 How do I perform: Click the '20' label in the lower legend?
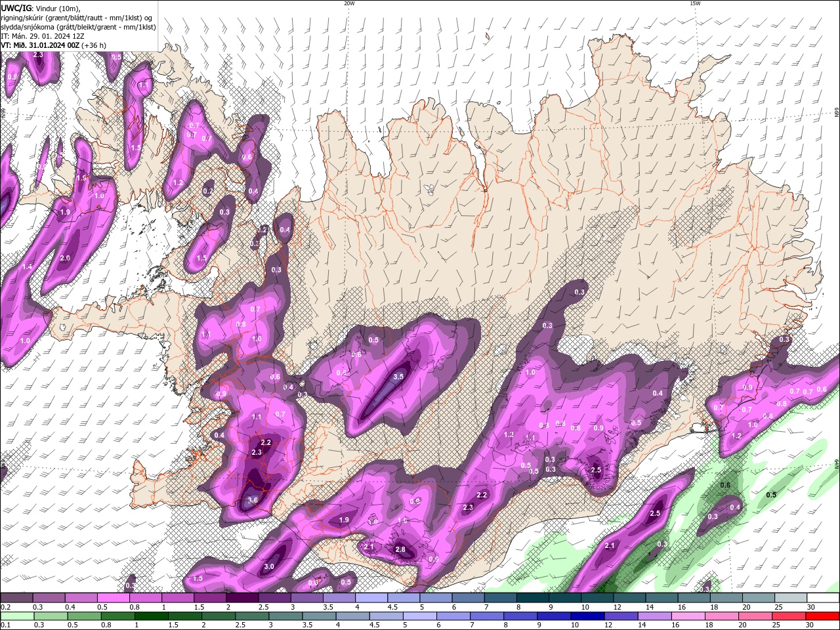742,625
